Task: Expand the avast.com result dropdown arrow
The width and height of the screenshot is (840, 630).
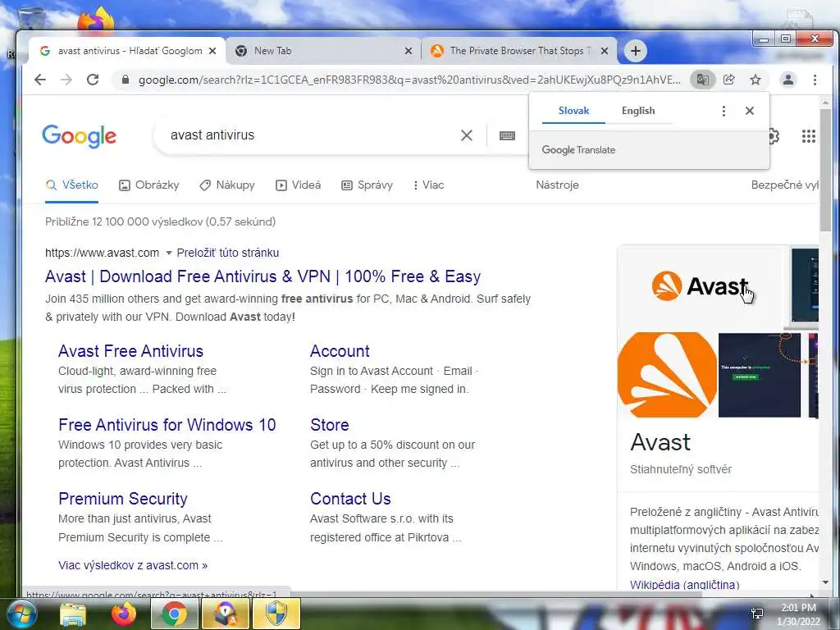Action: 168,253
